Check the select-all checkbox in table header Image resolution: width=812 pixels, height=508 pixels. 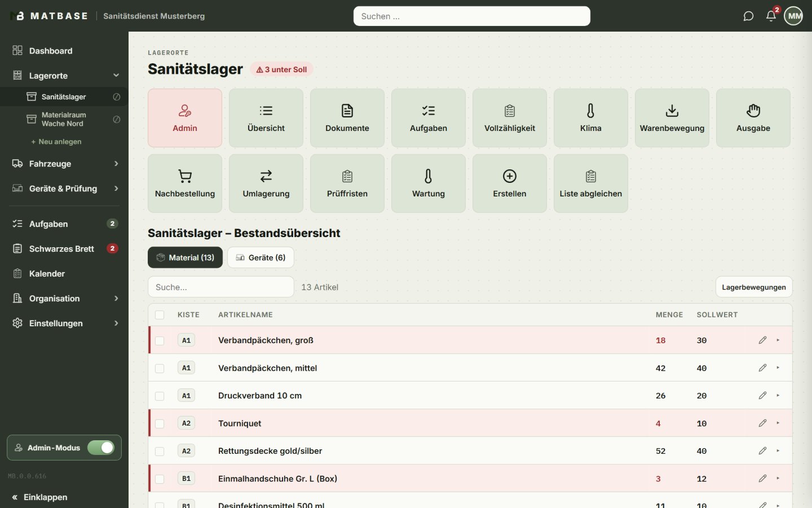click(160, 315)
